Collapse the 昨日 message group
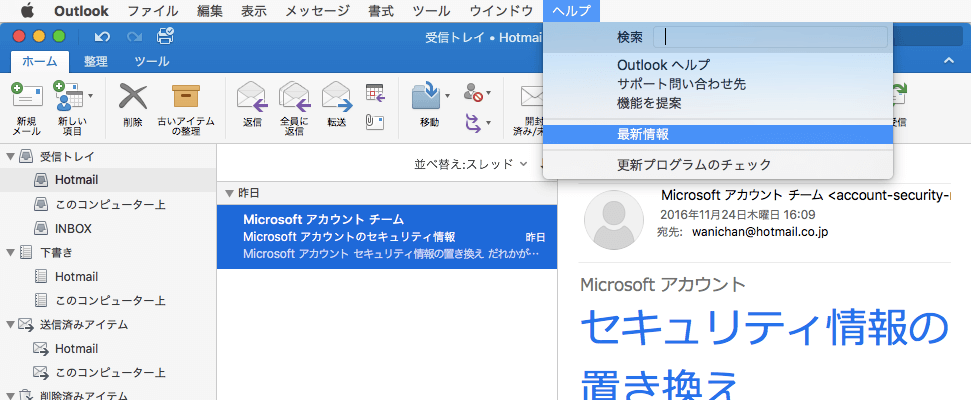Image resolution: width=971 pixels, height=400 pixels. (x=229, y=193)
